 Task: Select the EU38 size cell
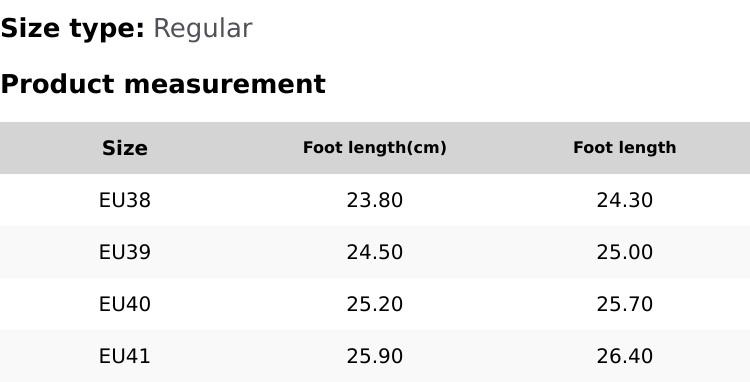pyautogui.click(x=125, y=200)
